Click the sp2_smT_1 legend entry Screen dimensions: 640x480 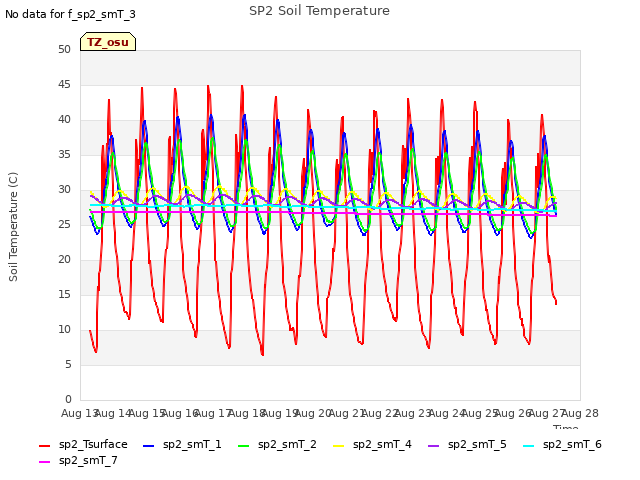(182, 444)
